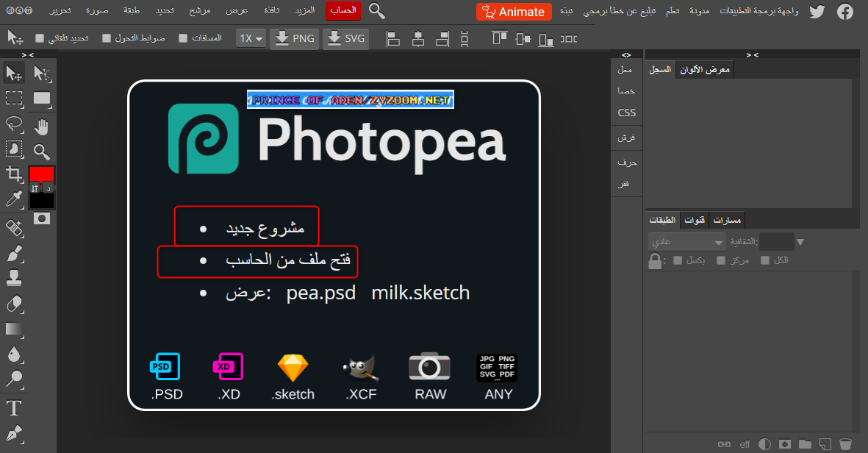Screen dimensions: 868x453
Task: Click align left edges icon
Action: pyautogui.click(x=393, y=39)
